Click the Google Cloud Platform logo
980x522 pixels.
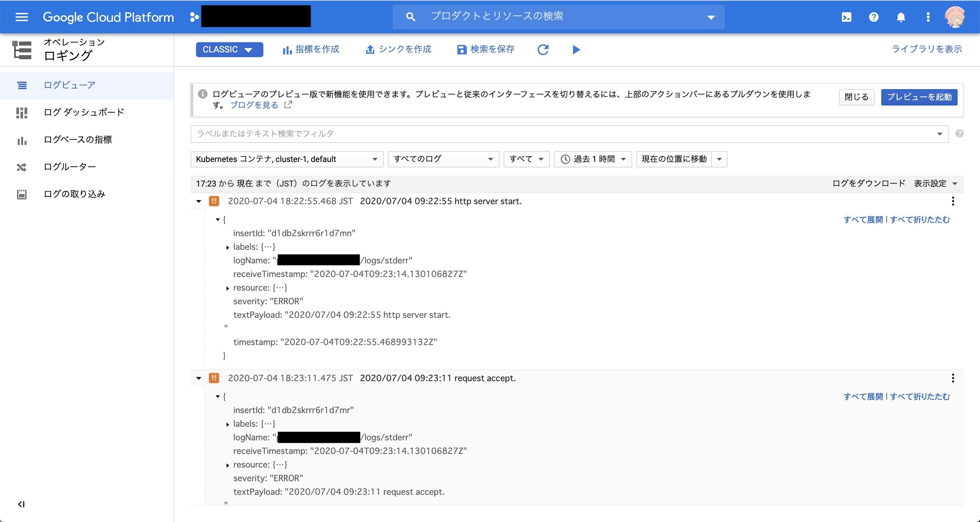[x=108, y=17]
